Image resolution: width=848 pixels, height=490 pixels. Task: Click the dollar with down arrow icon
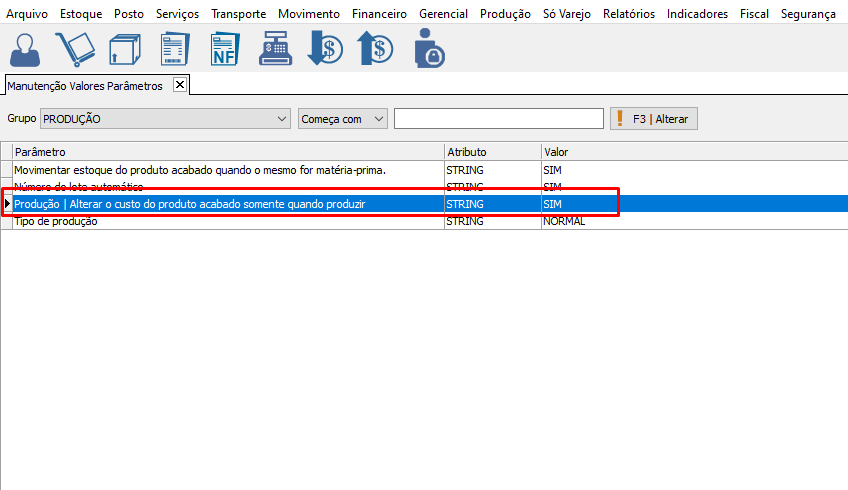coord(325,47)
